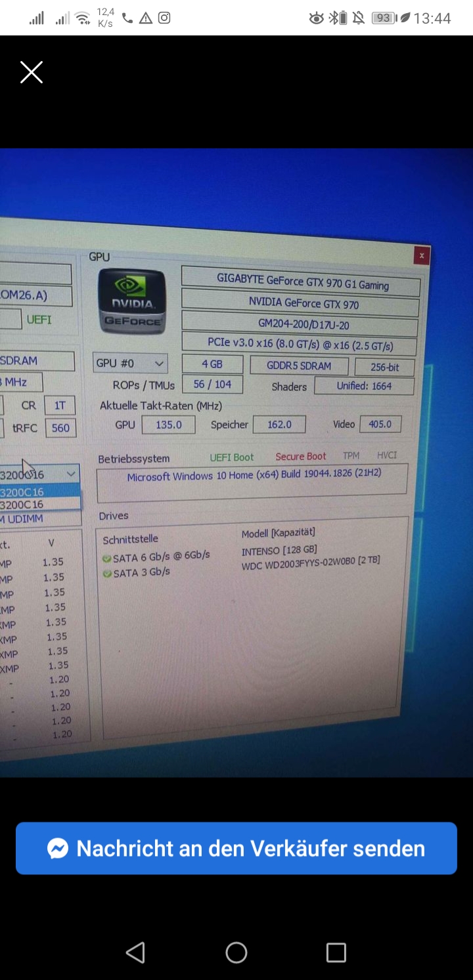Tap the muted bell status icon

[359, 18]
